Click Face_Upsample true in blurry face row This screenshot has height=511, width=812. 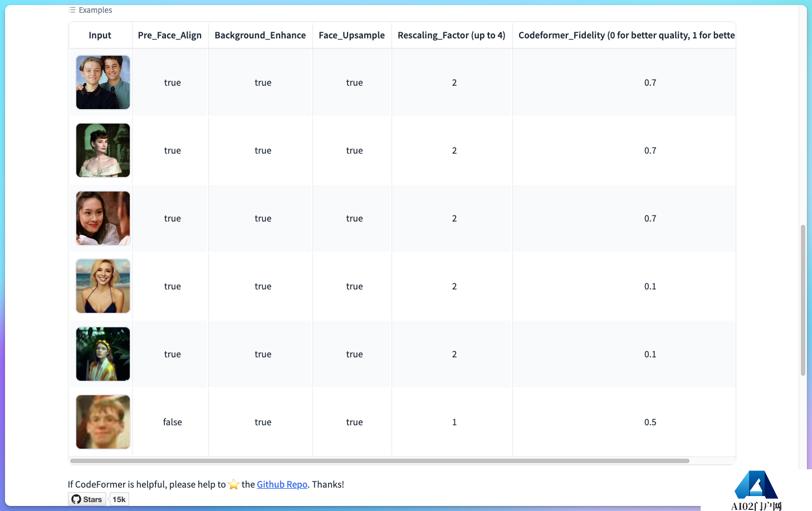tap(354, 422)
